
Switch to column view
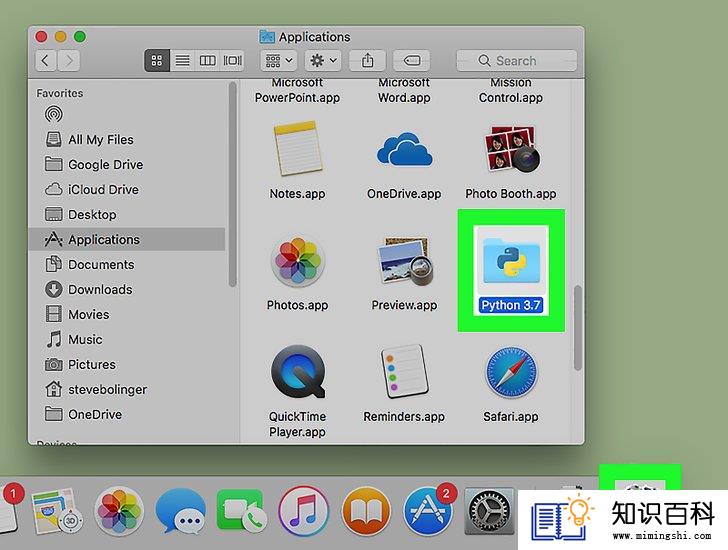pyautogui.click(x=208, y=61)
